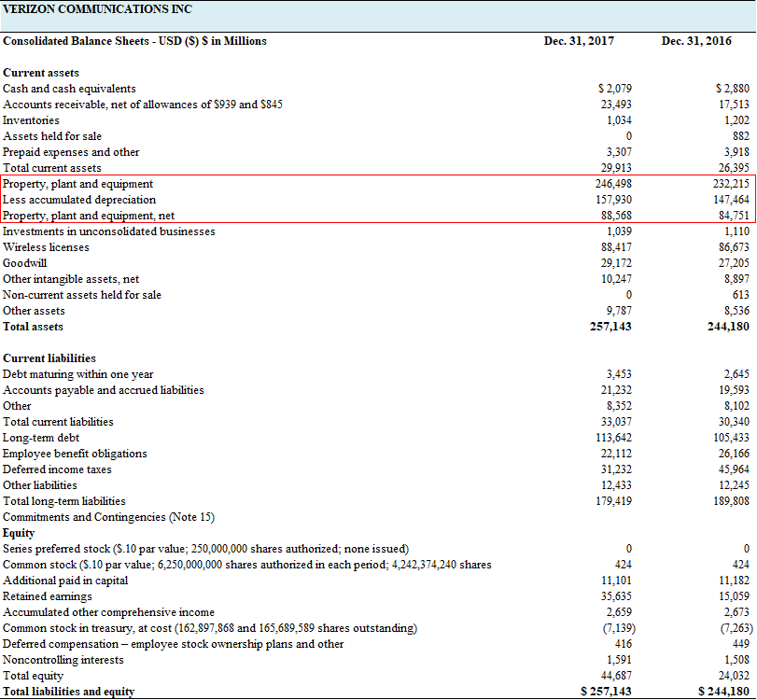Click the 'Wireless licenses' row label

46,247
